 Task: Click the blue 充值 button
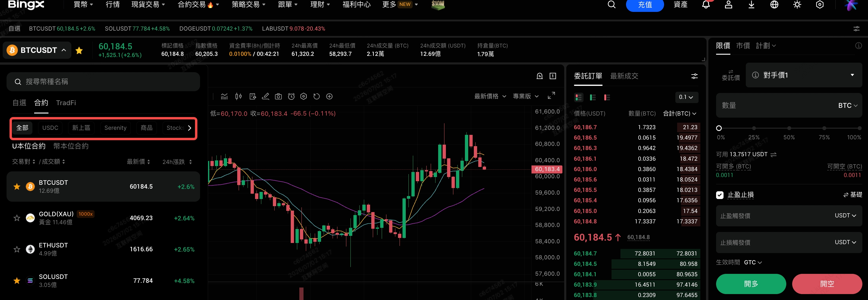[644, 5]
